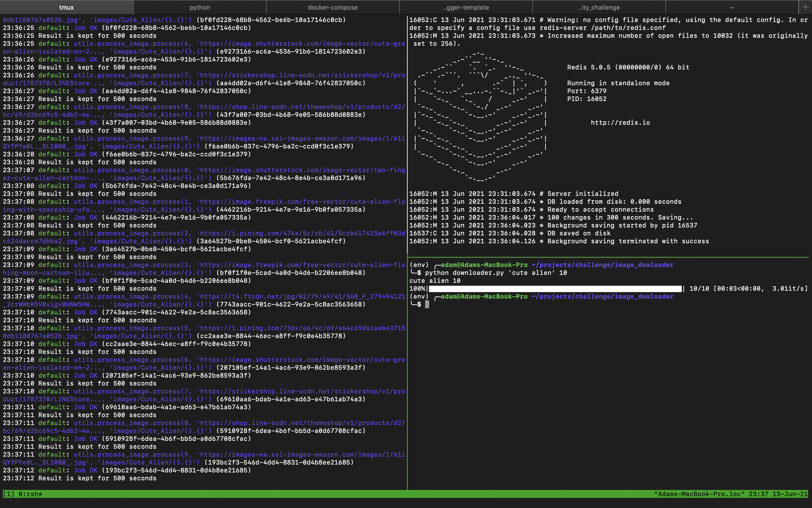Click the process(3 freepik cute-alien-fishing URL
This screenshot has height=508, width=812.
(x=204, y=269)
